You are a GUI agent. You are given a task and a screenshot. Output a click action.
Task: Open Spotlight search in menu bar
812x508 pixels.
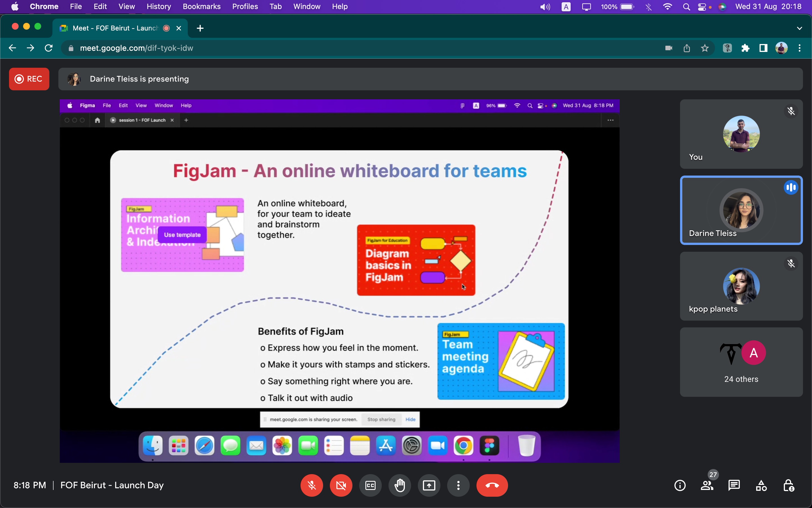click(x=686, y=7)
